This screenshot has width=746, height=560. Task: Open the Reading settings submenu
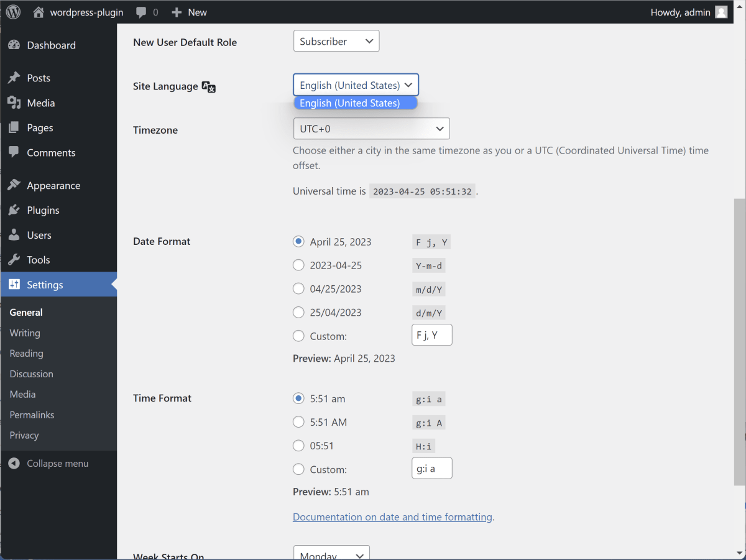27,354
